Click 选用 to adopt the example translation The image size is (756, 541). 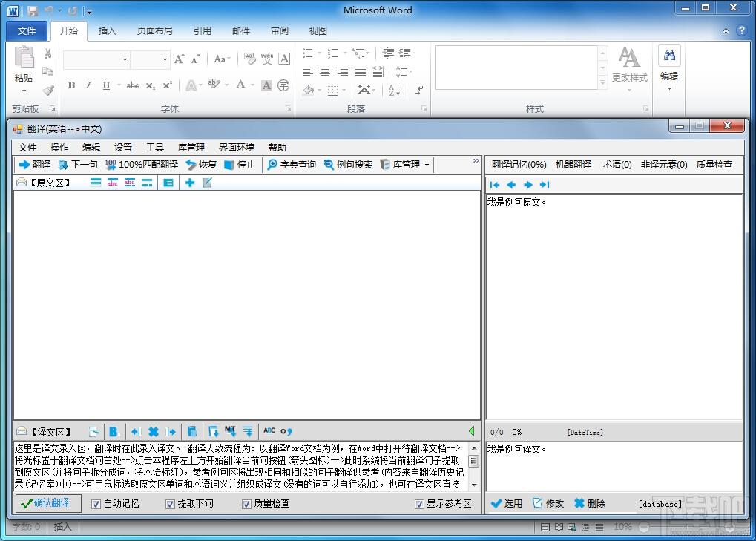coord(507,503)
